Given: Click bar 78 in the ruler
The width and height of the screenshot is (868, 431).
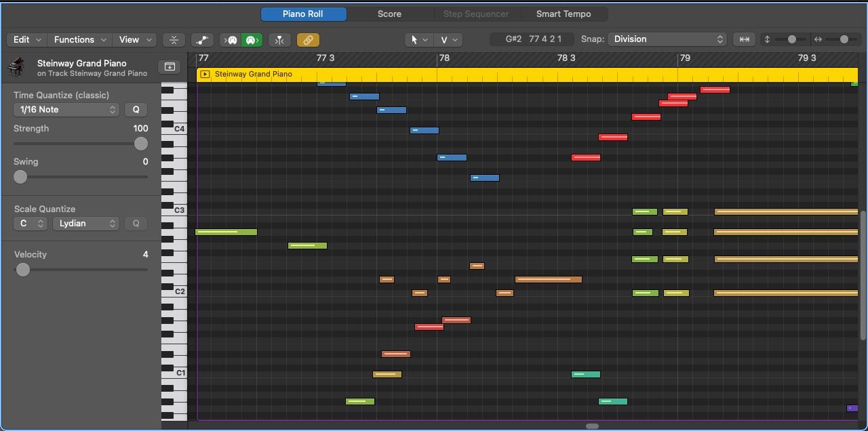Looking at the screenshot, I should 444,58.
